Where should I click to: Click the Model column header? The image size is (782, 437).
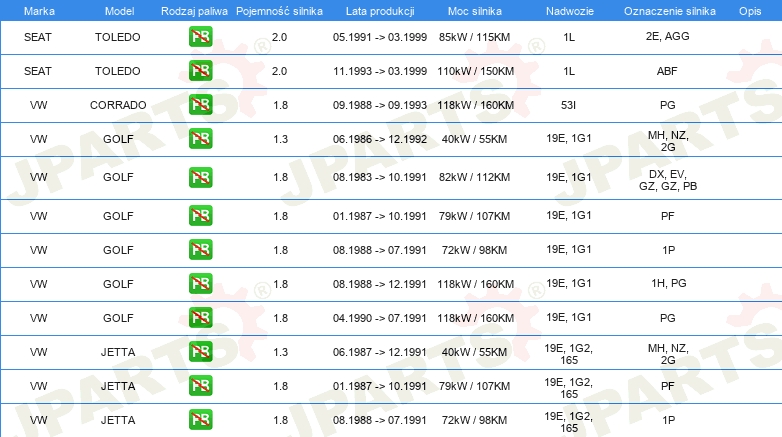[119, 11]
